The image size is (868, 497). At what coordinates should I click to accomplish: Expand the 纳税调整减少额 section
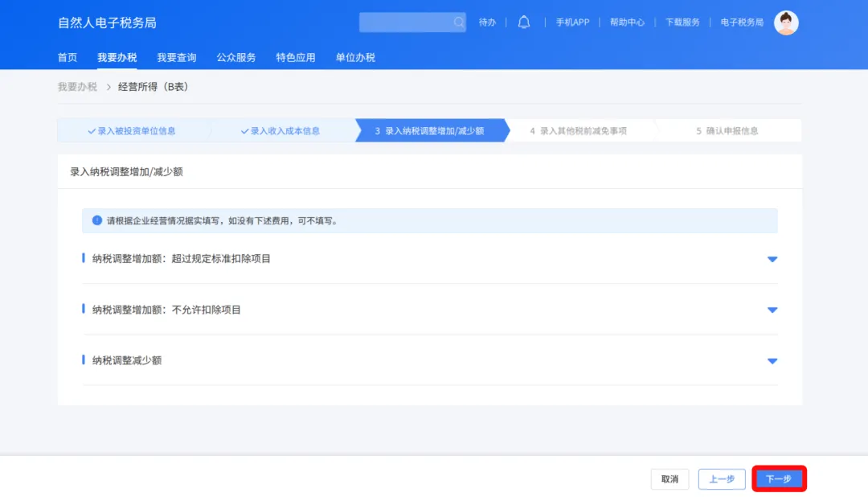[772, 360]
